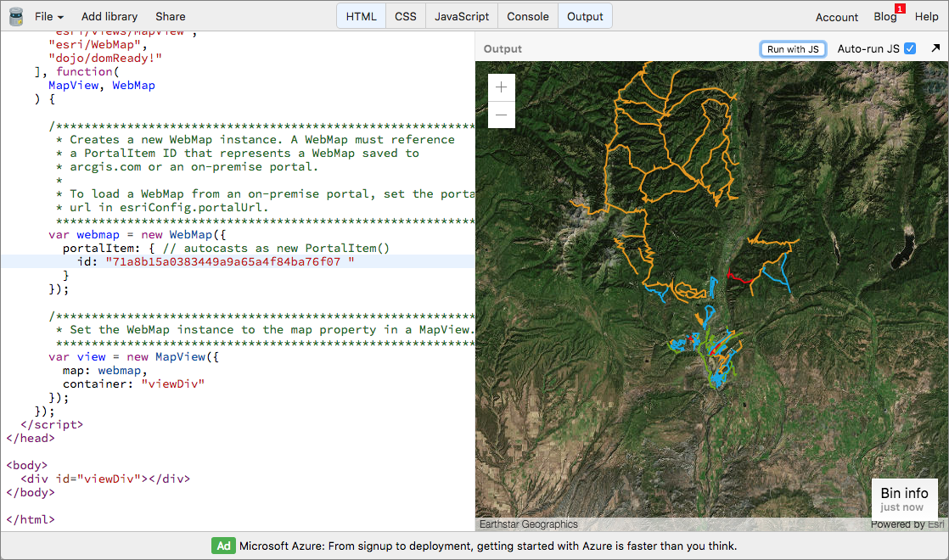Toggle the Console panel tab
The width and height of the screenshot is (949, 560).
tap(528, 16)
